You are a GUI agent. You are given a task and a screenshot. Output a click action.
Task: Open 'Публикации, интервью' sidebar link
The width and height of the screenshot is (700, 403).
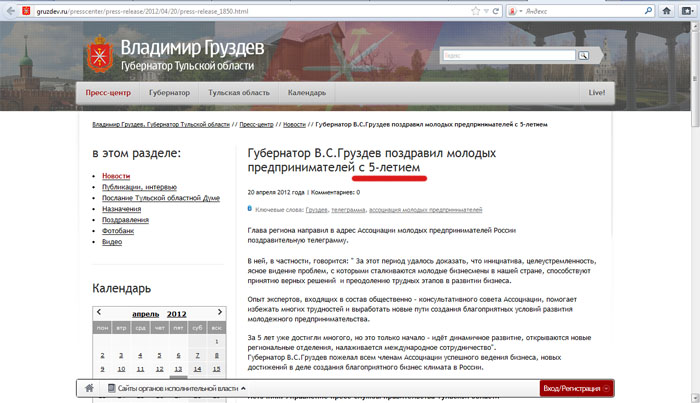(141, 187)
